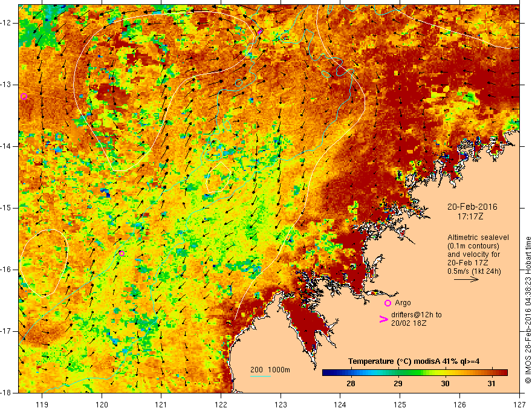
Task: Click latitude axis label -17
Action: (5, 331)
